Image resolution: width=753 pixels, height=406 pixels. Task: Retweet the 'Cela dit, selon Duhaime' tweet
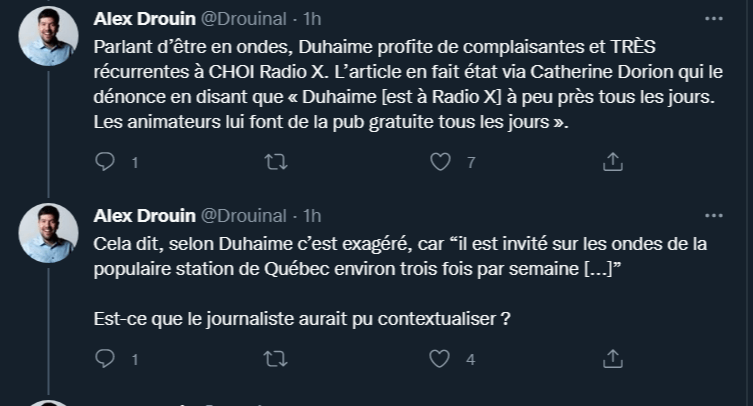(271, 358)
